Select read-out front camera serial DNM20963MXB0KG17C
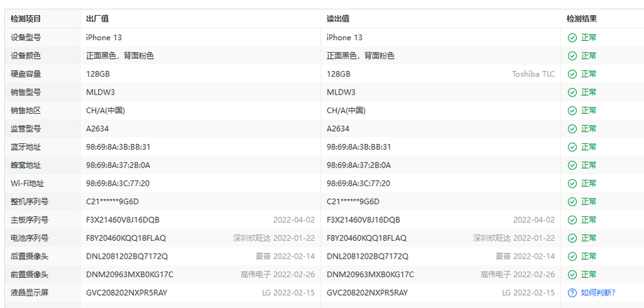644x308 pixels. click(x=371, y=274)
